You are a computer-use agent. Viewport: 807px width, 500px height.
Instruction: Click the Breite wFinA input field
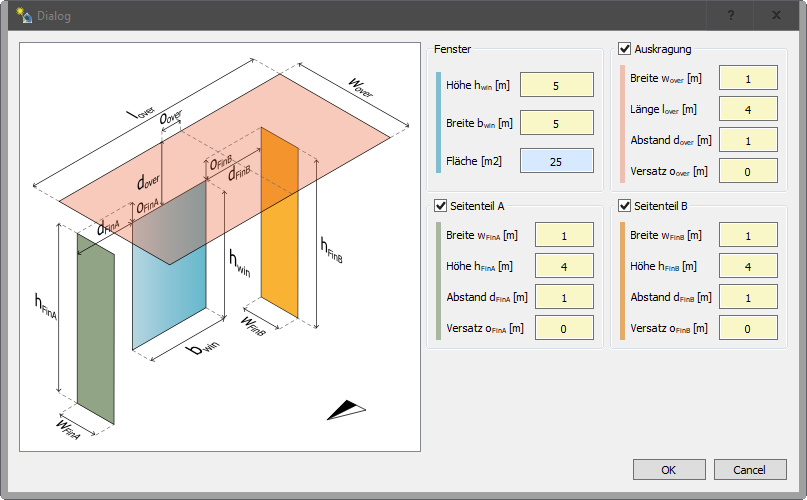coord(564,235)
